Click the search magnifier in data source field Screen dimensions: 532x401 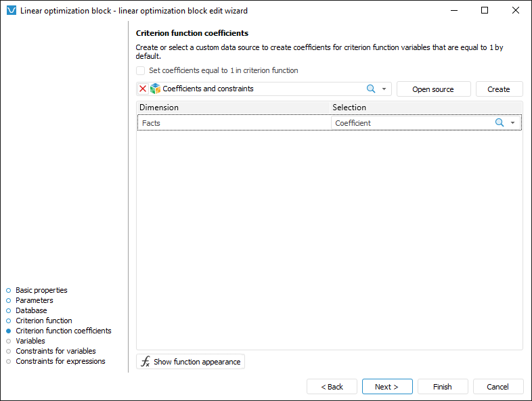click(x=371, y=89)
